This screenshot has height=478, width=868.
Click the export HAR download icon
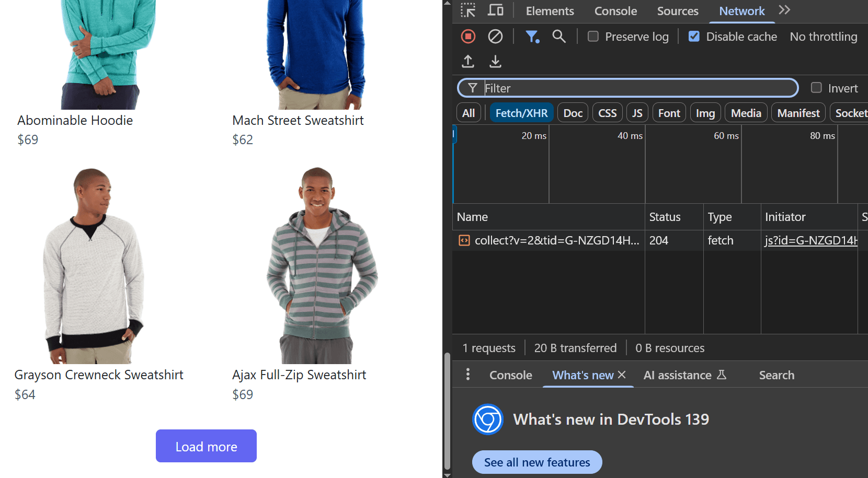[495, 62]
